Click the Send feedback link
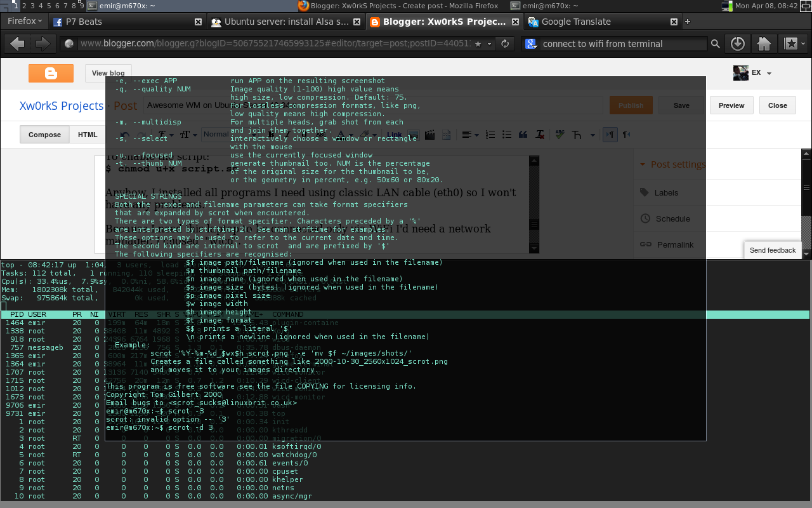The height and width of the screenshot is (508, 812). 773,250
